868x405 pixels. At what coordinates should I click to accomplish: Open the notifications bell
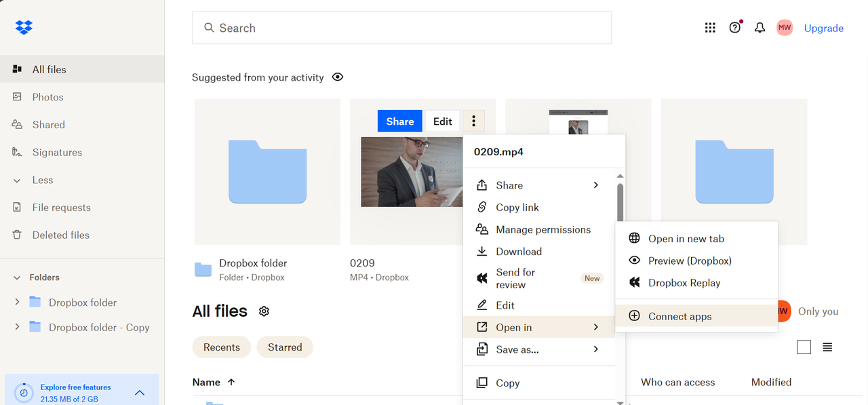(759, 27)
